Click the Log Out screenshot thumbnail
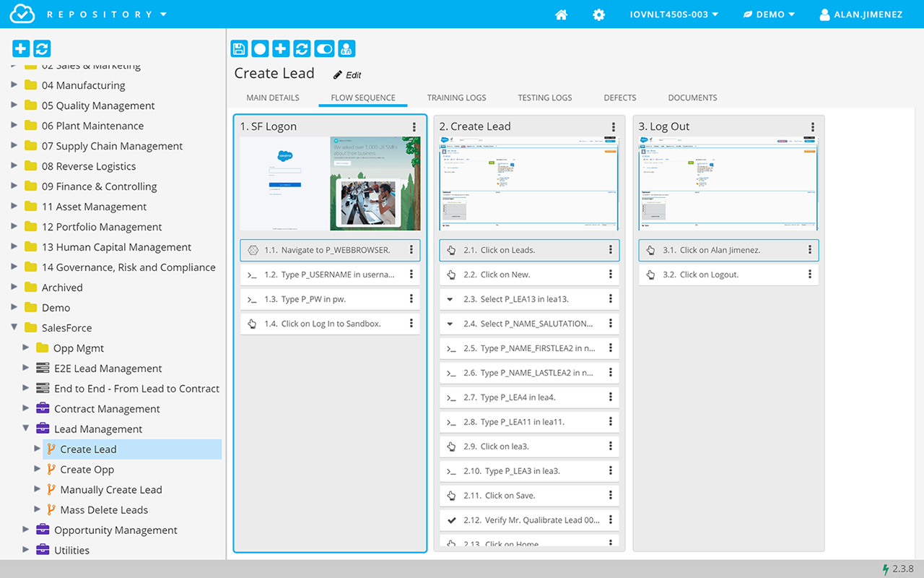Viewport: 924px width, 578px height. [x=728, y=184]
